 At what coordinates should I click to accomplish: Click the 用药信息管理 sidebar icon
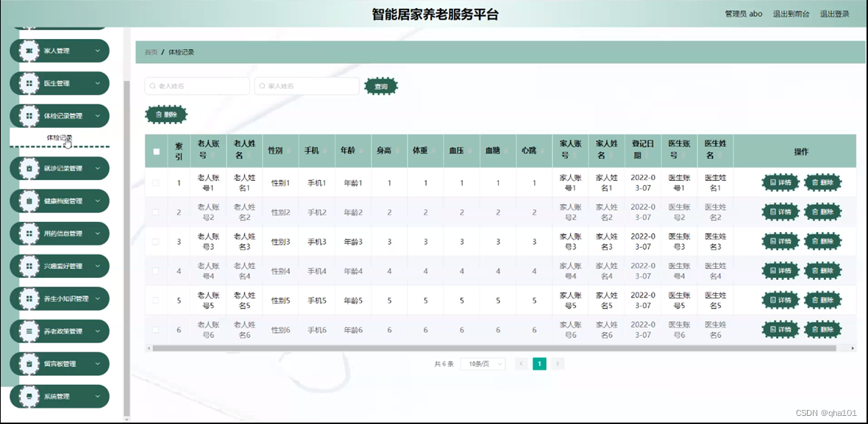coord(29,233)
